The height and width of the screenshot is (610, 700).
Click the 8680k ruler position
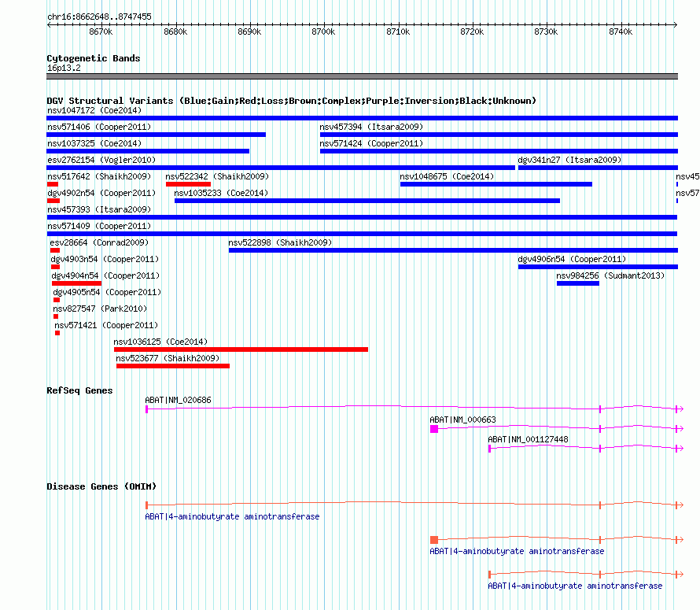pos(175,31)
